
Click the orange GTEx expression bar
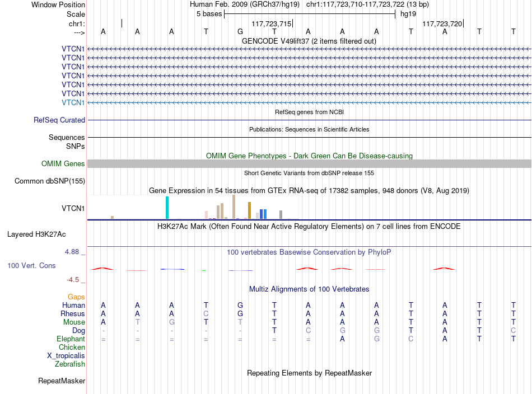tap(249, 210)
